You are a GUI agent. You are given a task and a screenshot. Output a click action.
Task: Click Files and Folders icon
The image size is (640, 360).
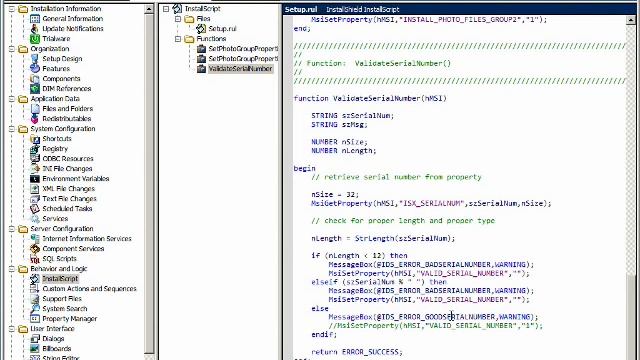[x=35, y=109]
